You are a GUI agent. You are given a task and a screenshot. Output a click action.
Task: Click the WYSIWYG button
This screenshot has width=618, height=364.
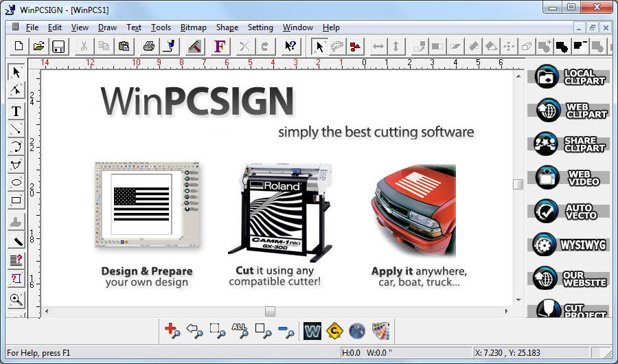569,244
